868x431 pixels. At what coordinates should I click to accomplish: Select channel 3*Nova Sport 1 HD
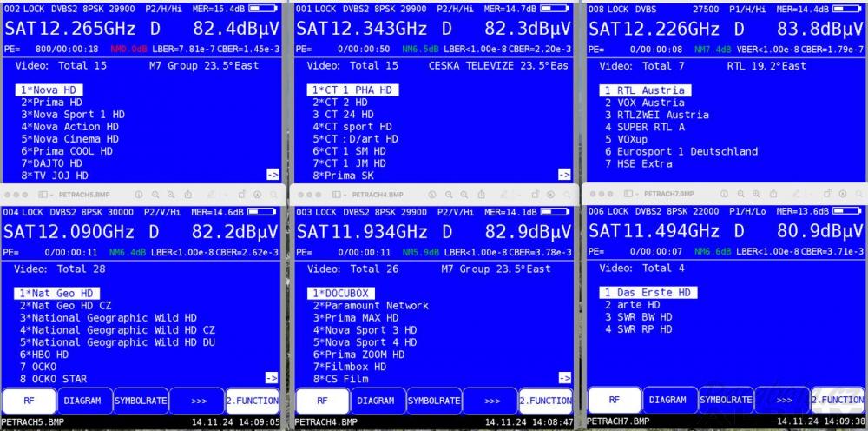tap(73, 115)
